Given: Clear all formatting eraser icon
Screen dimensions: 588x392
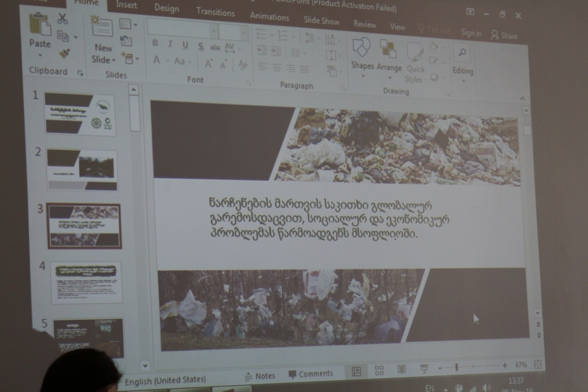Looking at the screenshot, I should [x=242, y=65].
